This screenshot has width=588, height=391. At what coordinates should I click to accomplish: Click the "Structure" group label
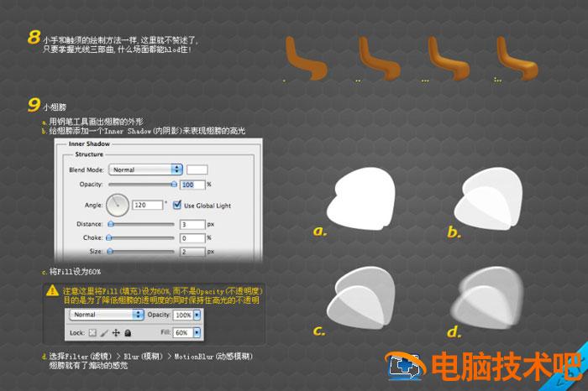coord(89,154)
